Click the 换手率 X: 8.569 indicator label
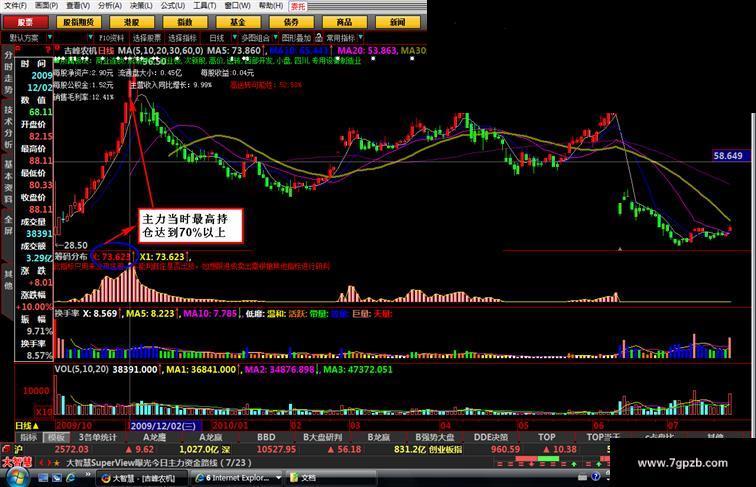This screenshot has height=487, width=756. 86,313
